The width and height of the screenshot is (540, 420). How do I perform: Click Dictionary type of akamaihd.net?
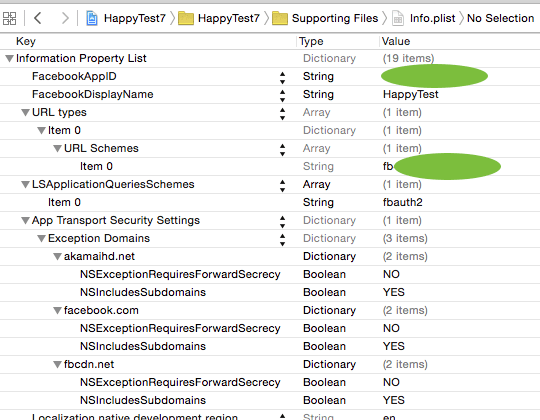329,256
